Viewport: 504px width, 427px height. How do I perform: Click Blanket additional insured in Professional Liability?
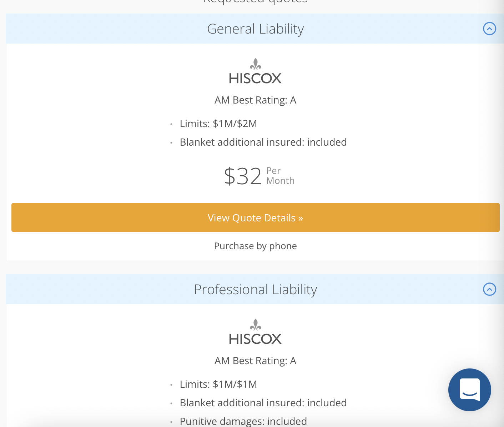click(x=263, y=403)
